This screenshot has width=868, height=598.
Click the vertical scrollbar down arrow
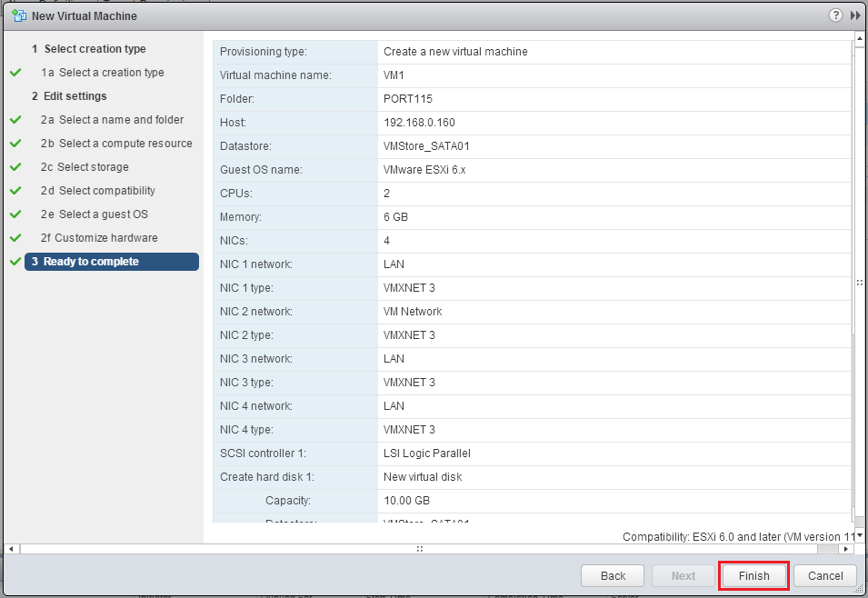click(x=860, y=535)
